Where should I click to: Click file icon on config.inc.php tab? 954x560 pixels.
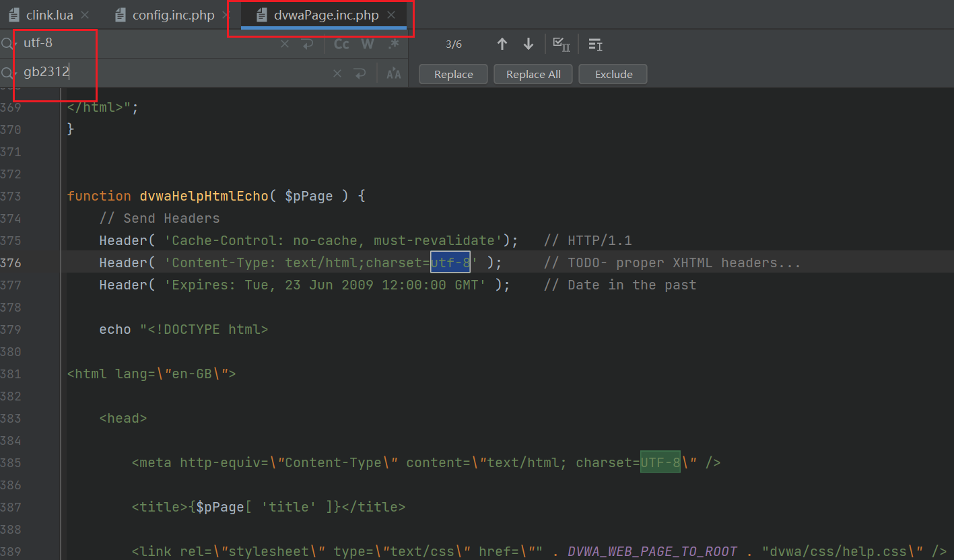121,15
